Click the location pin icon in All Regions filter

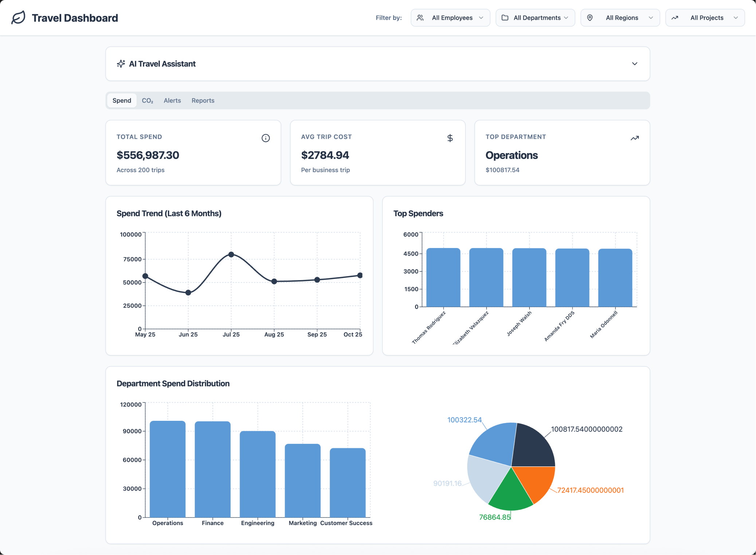click(590, 18)
